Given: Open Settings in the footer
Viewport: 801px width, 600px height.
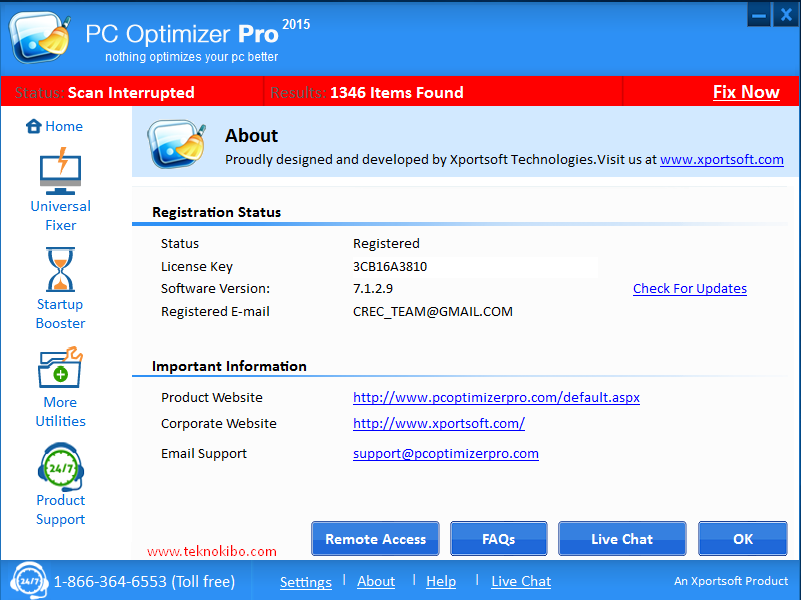Looking at the screenshot, I should (x=305, y=582).
